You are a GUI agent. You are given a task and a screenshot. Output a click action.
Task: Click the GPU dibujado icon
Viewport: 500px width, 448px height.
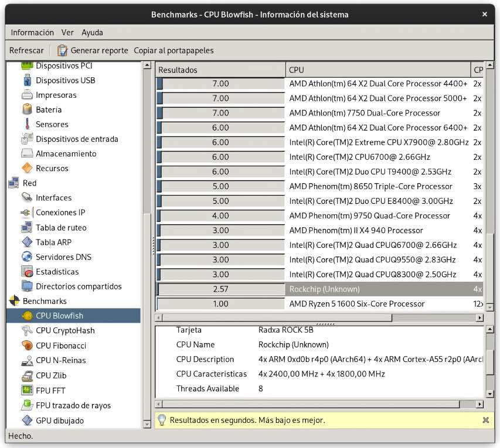[27, 420]
